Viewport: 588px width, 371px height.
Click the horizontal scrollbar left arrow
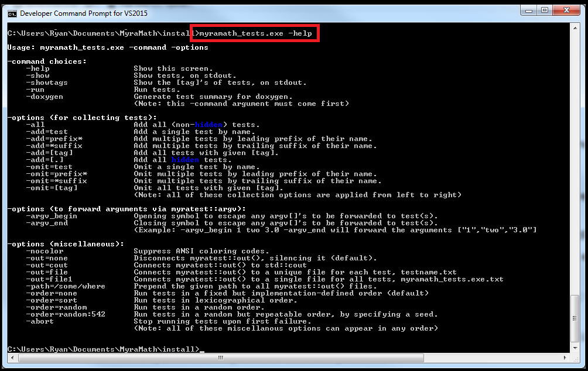[x=12, y=358]
